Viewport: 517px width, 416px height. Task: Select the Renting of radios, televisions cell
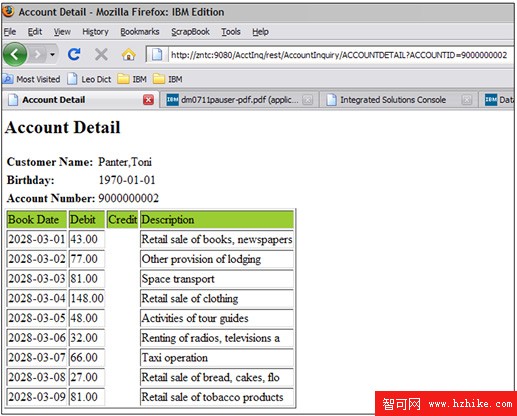point(217,338)
